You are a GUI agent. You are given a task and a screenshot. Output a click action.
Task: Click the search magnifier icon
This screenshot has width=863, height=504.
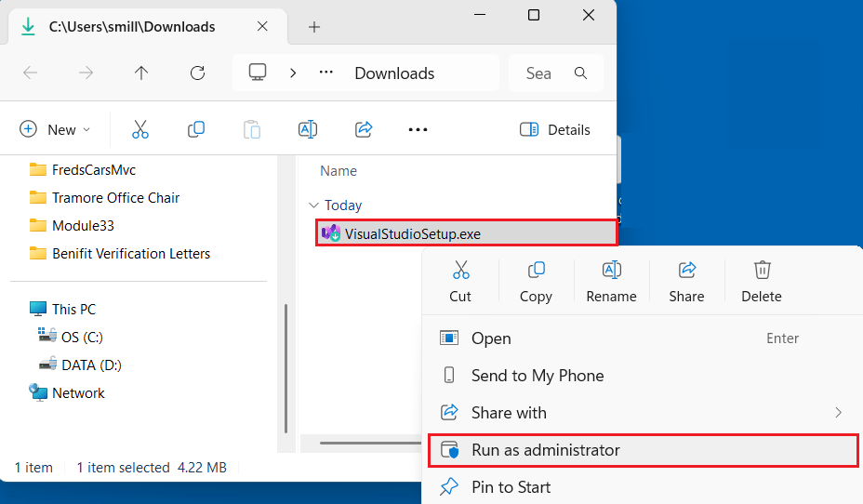pyautogui.click(x=580, y=73)
